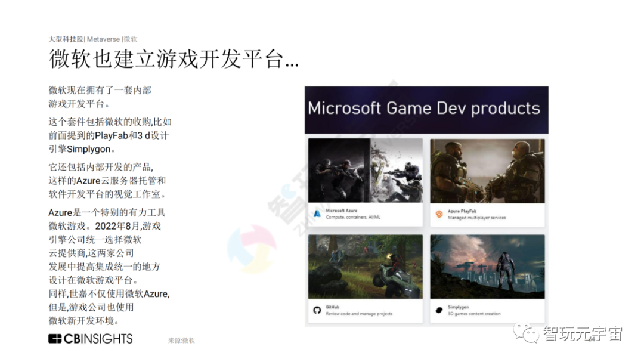Click the last line 微软新开发环境。

coord(84,321)
